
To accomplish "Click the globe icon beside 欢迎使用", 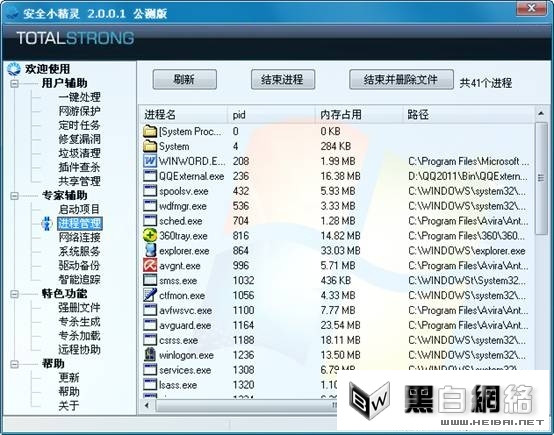I will click(14, 69).
